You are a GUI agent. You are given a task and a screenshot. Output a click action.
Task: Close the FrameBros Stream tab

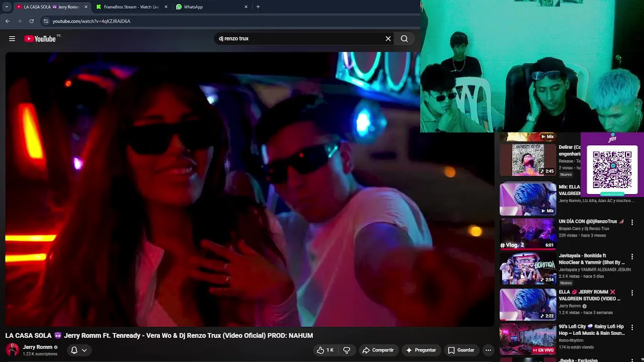pos(166,7)
